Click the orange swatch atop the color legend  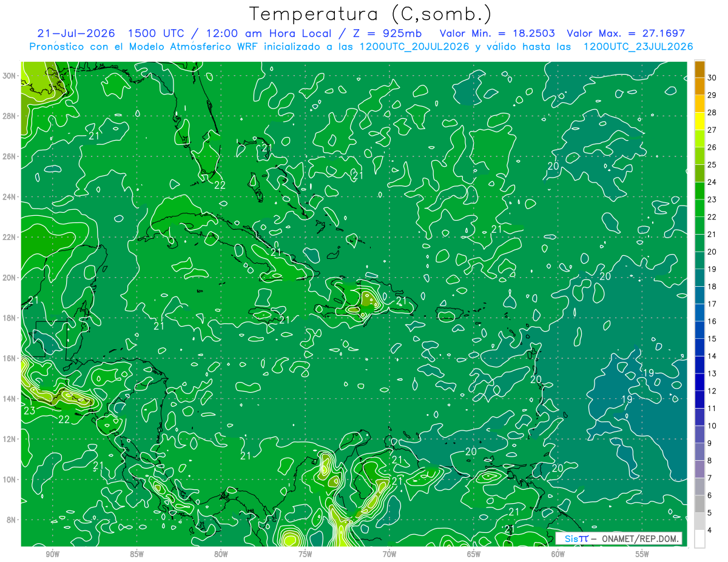(x=699, y=69)
